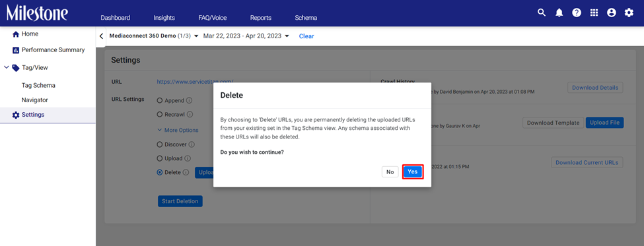Click the Performance Summary chart icon
The height and width of the screenshot is (246, 644).
point(16,50)
